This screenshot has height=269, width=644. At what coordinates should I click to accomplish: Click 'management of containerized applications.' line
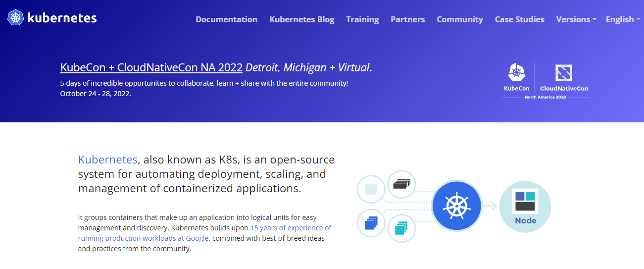[190, 188]
